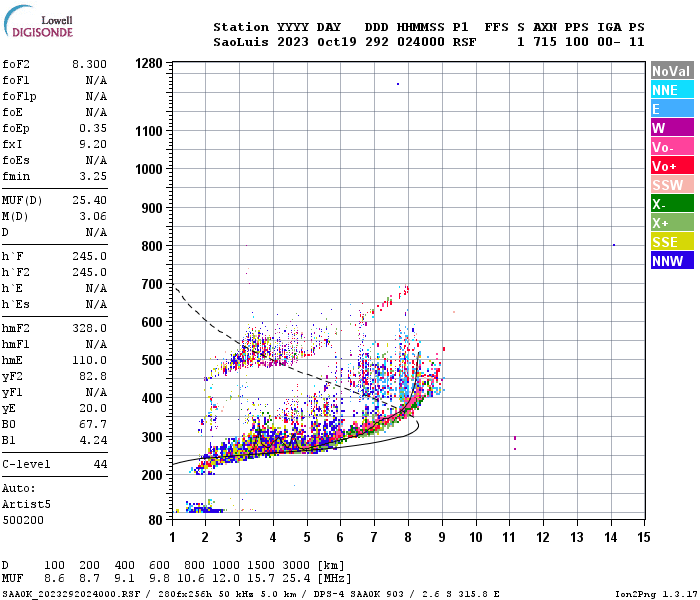The image size is (700, 600).
Task: Click the 8.6 MUF value for 100 km
Action: tap(54, 579)
